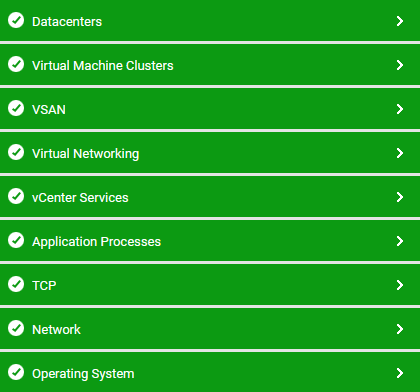Click the Application Processes label text

(x=96, y=242)
